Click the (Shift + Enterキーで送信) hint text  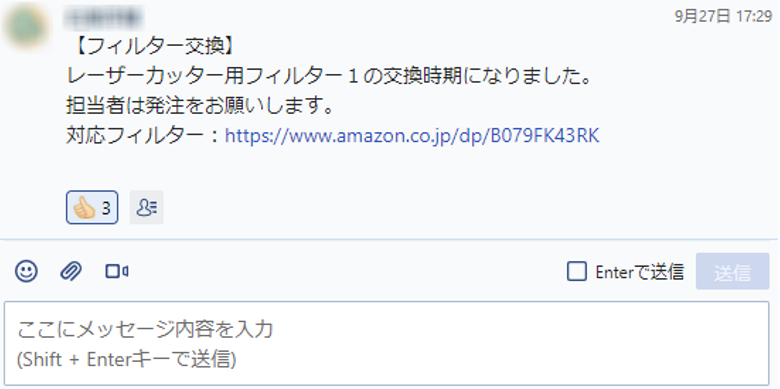(x=126, y=360)
